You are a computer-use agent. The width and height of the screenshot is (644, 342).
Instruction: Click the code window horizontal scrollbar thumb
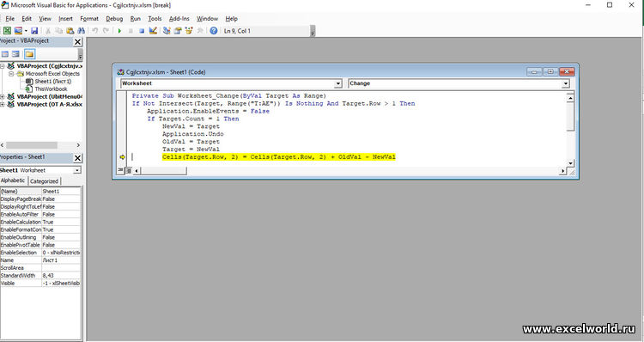[164, 171]
